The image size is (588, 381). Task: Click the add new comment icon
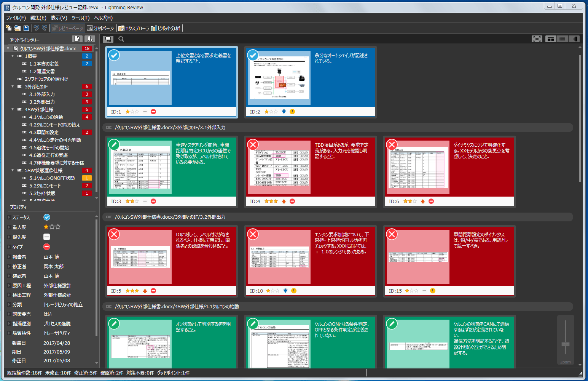(108, 39)
